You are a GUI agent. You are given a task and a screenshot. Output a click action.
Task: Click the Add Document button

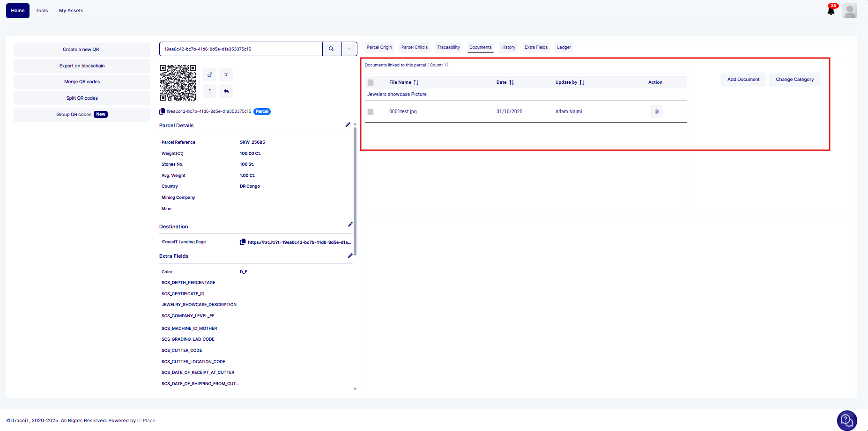coord(743,80)
